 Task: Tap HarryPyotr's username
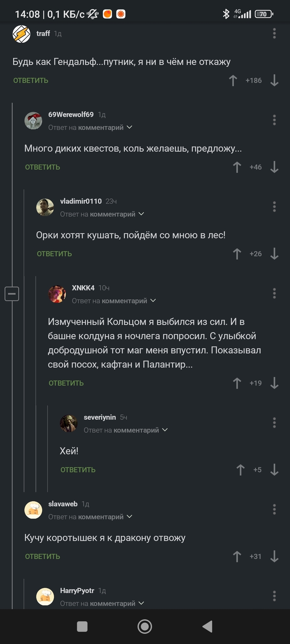click(77, 591)
